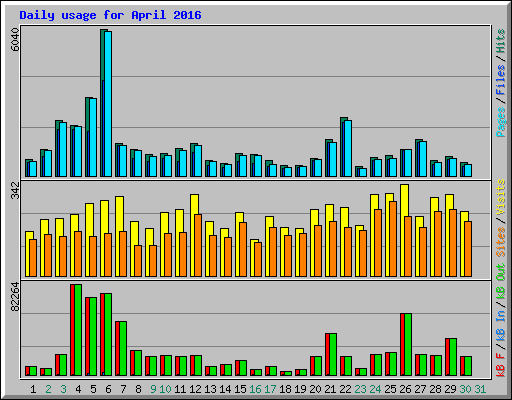Click day 21 on the x-axis
This screenshot has height=400, width=512.
click(x=330, y=389)
